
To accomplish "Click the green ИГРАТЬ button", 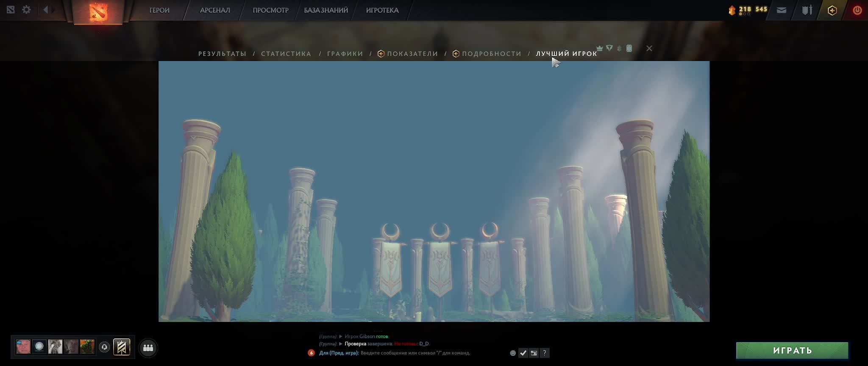I will (x=792, y=350).
